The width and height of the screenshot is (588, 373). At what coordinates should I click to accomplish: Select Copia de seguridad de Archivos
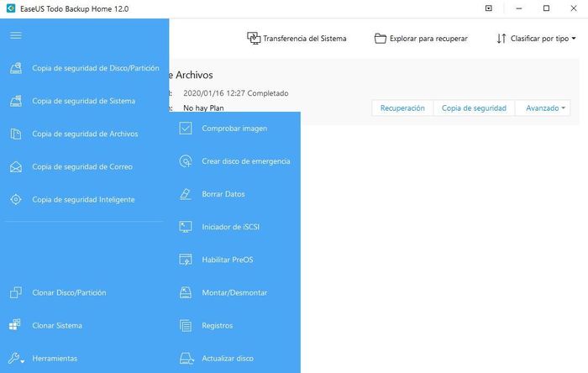tap(85, 134)
